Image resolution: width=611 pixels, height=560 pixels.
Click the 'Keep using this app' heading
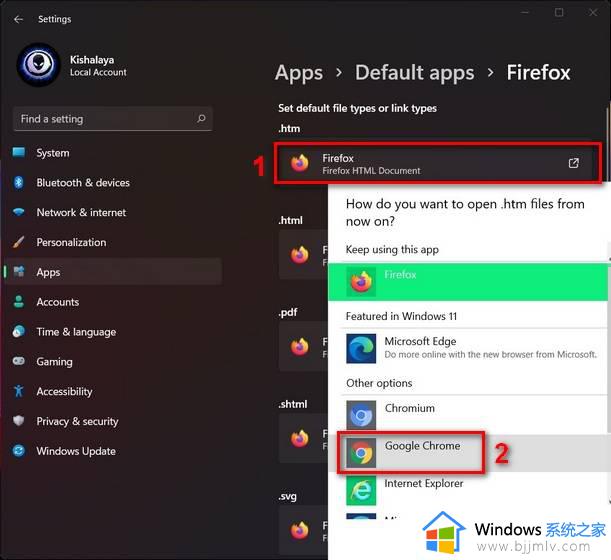click(392, 249)
